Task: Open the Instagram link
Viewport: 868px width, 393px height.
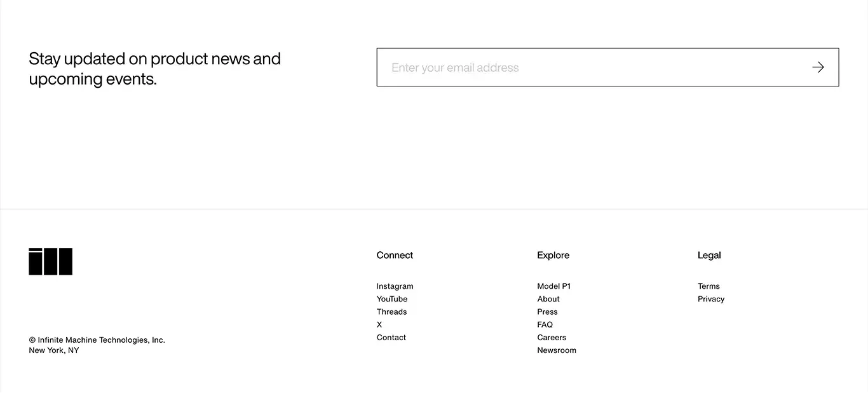Action: point(395,286)
